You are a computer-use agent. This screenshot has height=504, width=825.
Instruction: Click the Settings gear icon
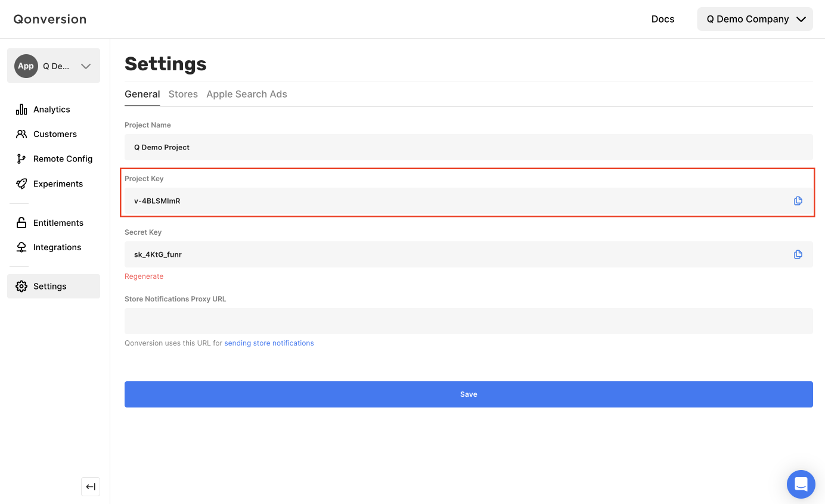click(21, 286)
